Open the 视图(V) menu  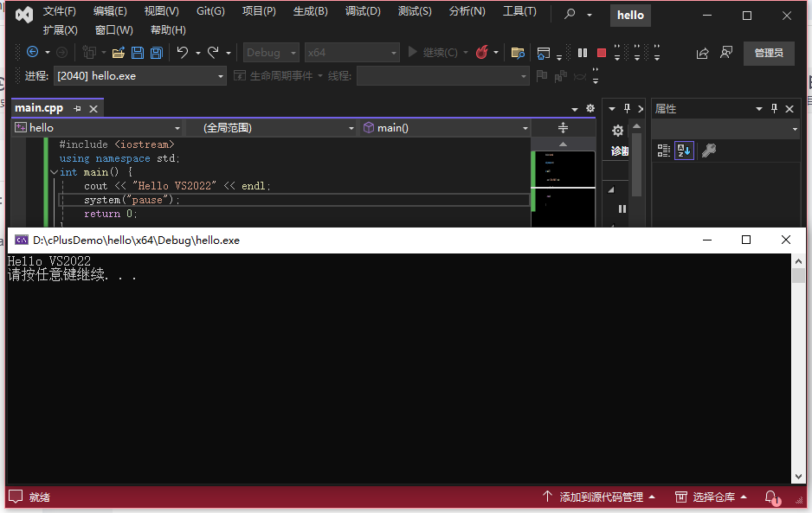tap(161, 11)
